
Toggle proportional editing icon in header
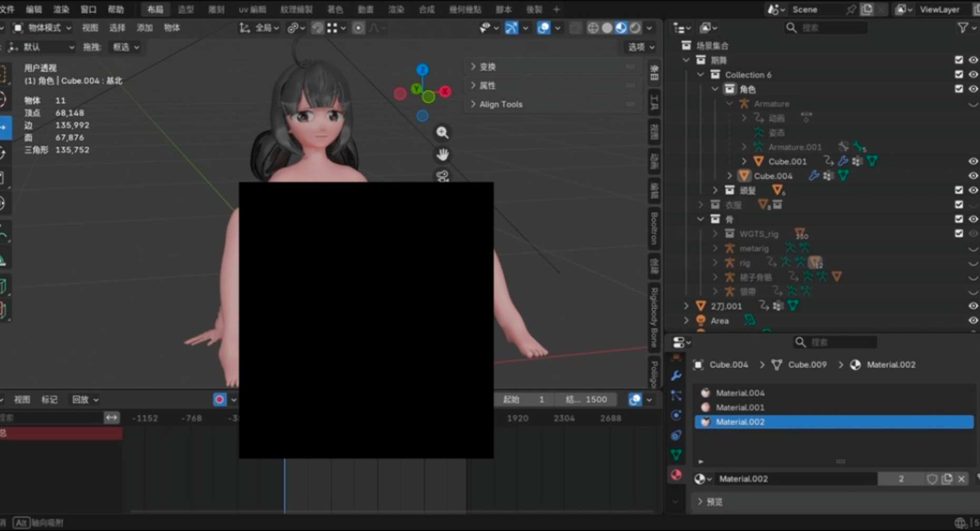(x=358, y=28)
